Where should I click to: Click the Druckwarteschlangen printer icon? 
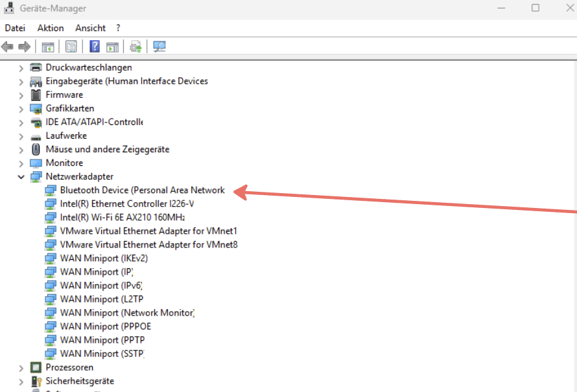click(36, 67)
